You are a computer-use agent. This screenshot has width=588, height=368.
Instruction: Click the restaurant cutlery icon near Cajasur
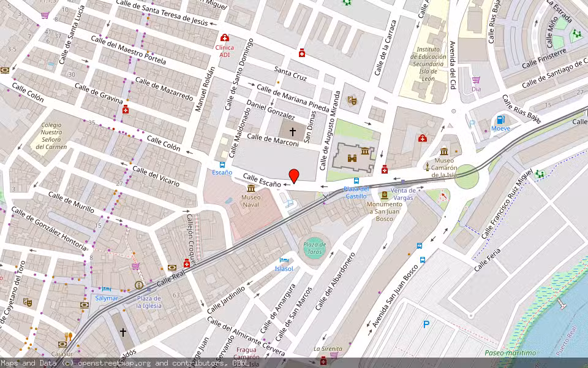coord(68,335)
